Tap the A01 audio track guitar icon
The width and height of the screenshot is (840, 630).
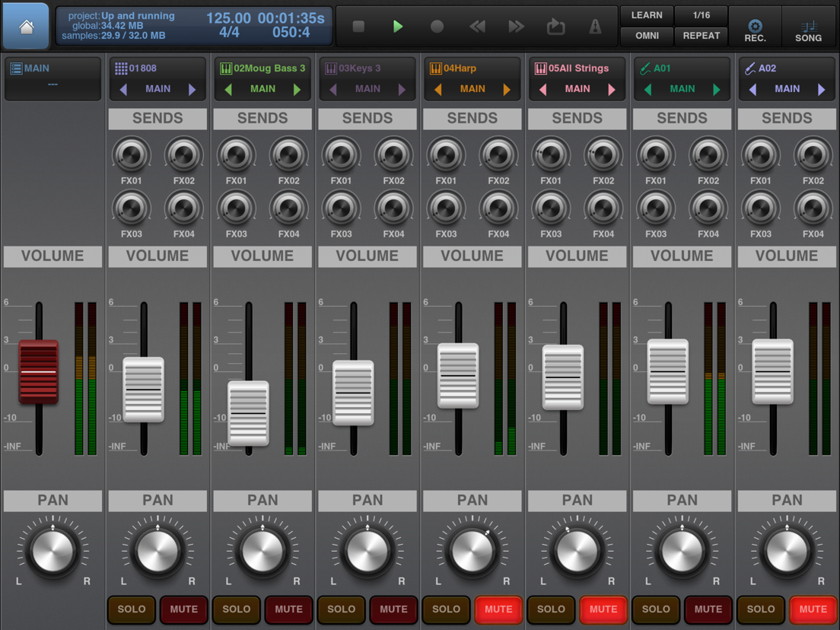645,68
